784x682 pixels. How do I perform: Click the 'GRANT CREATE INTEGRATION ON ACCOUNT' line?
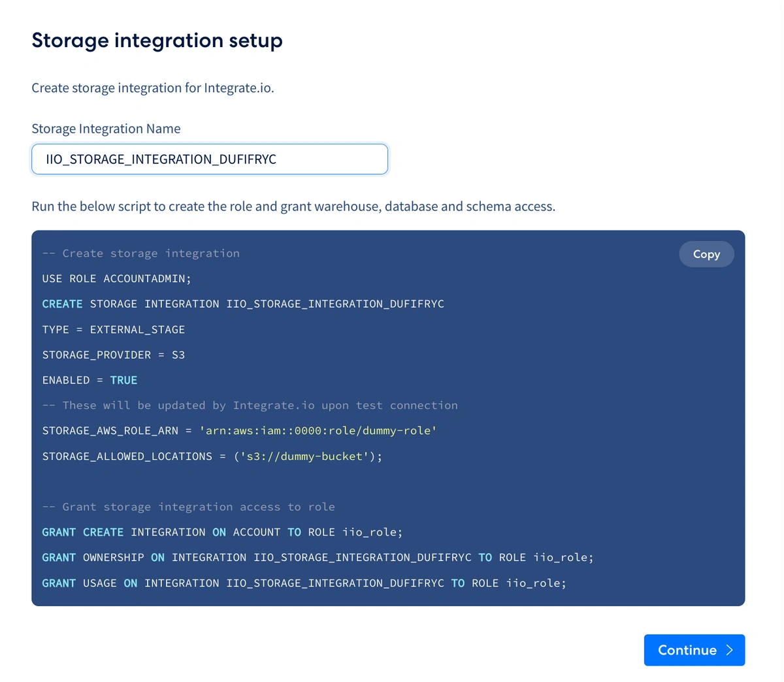(x=223, y=532)
